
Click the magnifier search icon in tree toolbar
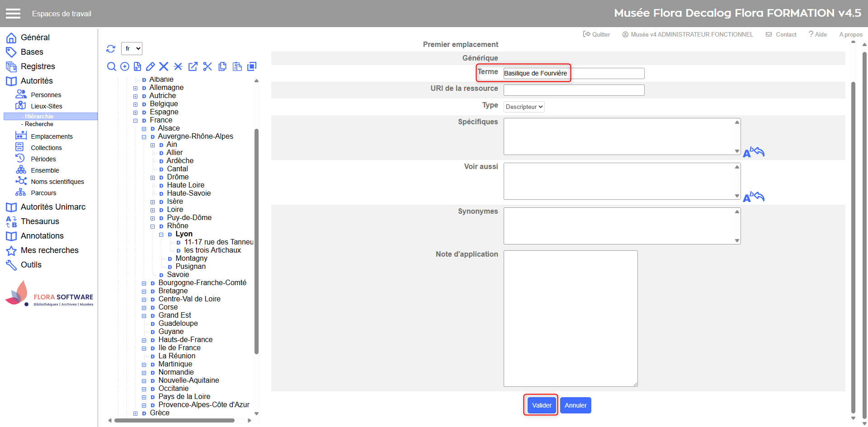pyautogui.click(x=111, y=67)
